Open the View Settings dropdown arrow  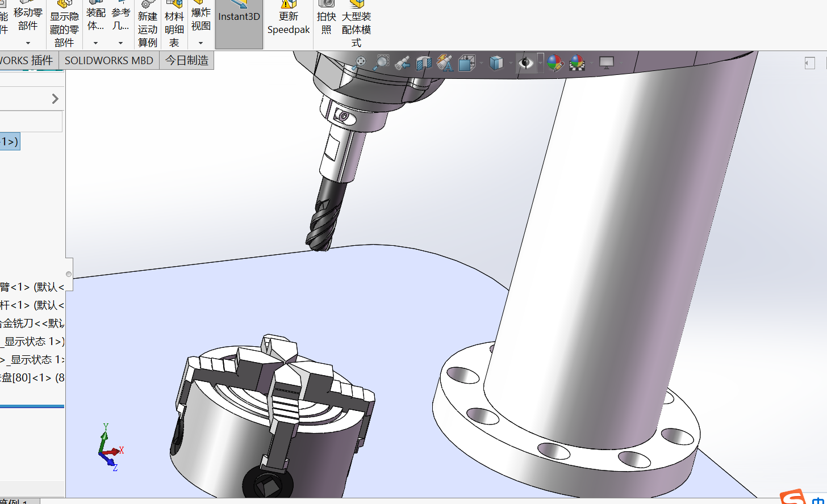tap(621, 63)
